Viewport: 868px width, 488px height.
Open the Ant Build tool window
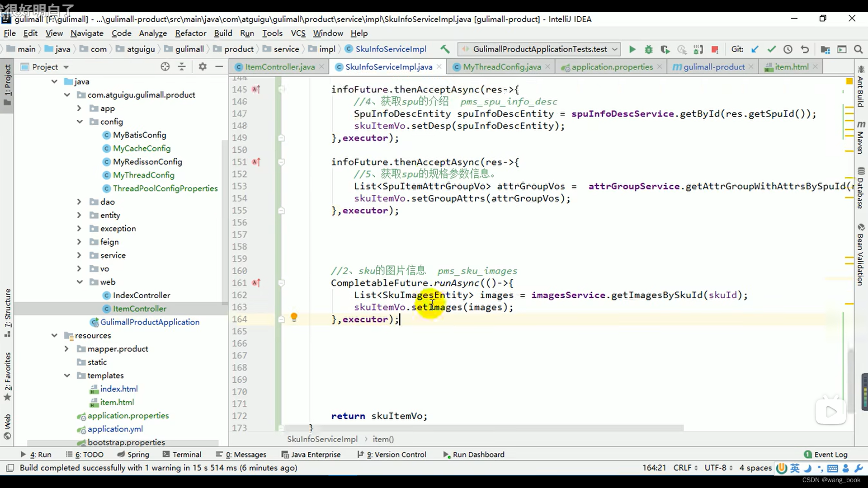click(x=861, y=86)
